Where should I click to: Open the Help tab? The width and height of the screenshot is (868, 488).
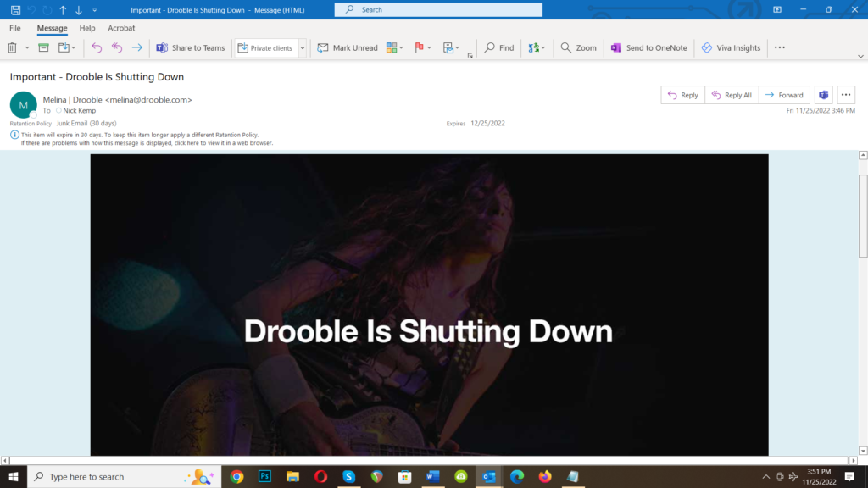click(x=87, y=28)
